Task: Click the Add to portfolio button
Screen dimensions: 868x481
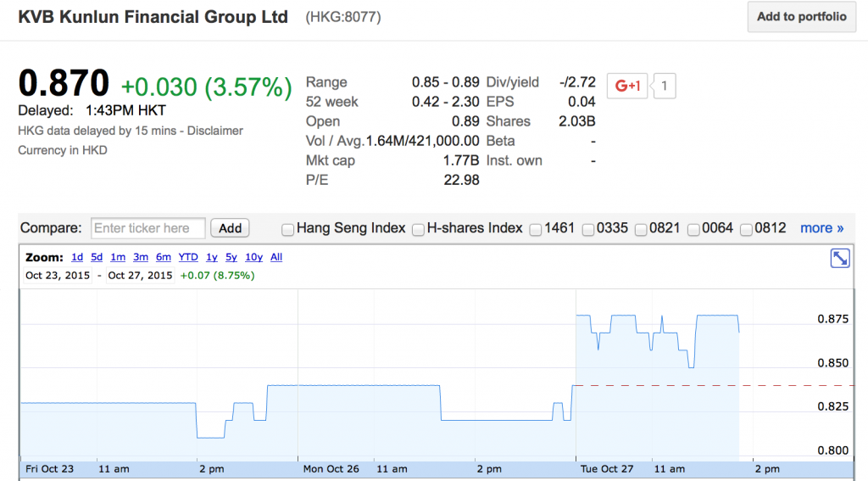Action: click(802, 17)
